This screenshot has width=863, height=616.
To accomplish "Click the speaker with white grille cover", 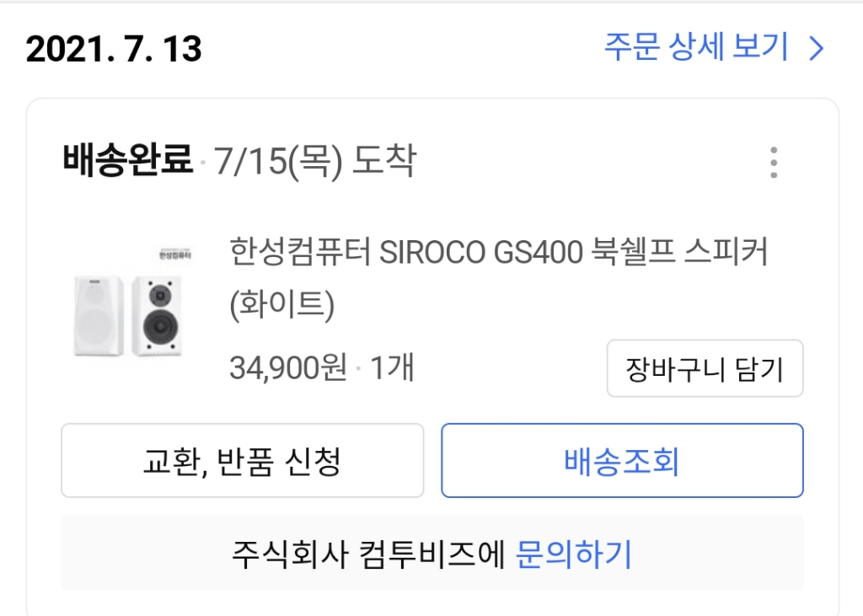I will [x=98, y=316].
